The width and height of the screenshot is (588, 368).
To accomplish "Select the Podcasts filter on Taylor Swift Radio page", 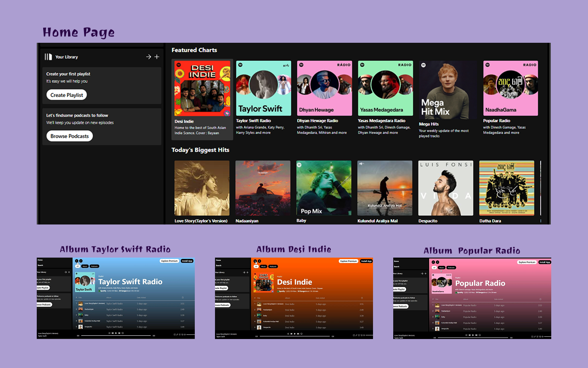I will click(95, 266).
